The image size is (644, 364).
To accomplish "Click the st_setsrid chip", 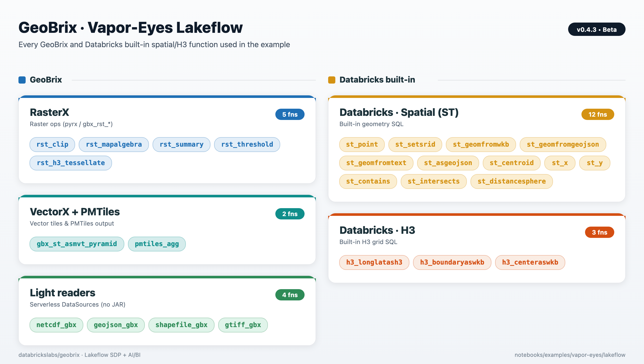I will click(415, 145).
